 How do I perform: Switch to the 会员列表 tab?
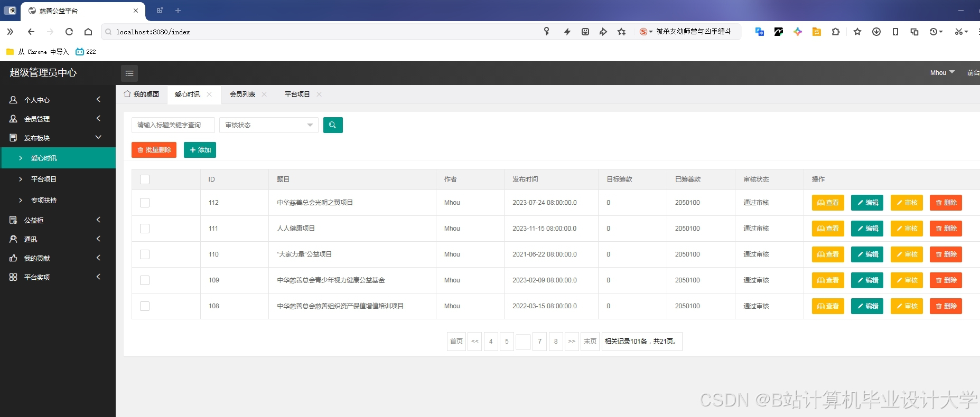(242, 94)
